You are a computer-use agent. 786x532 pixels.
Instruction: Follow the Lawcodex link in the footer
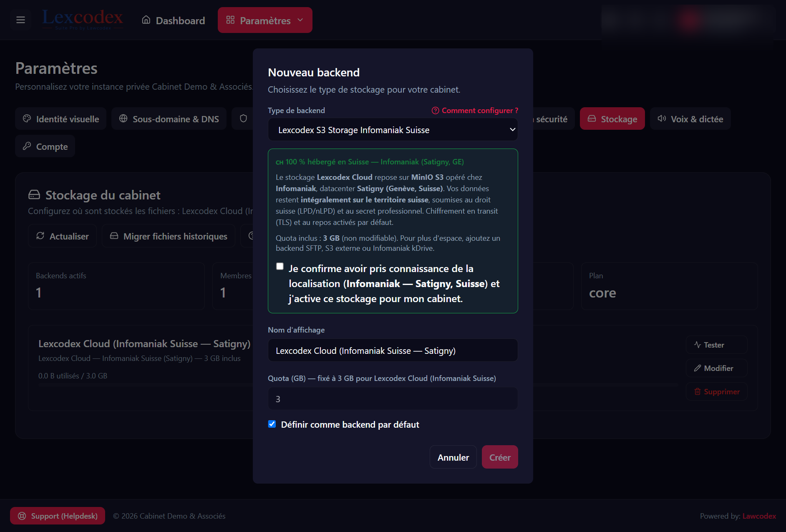tap(759, 516)
